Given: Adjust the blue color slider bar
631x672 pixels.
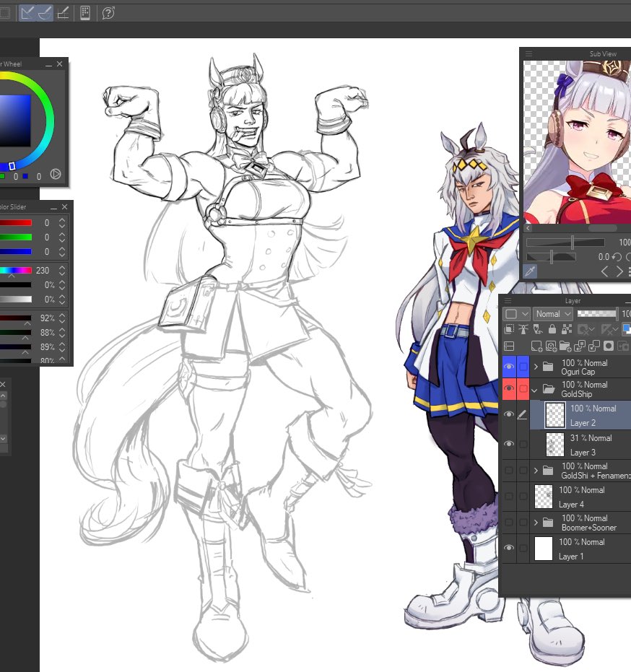Looking at the screenshot, I should [x=16, y=252].
